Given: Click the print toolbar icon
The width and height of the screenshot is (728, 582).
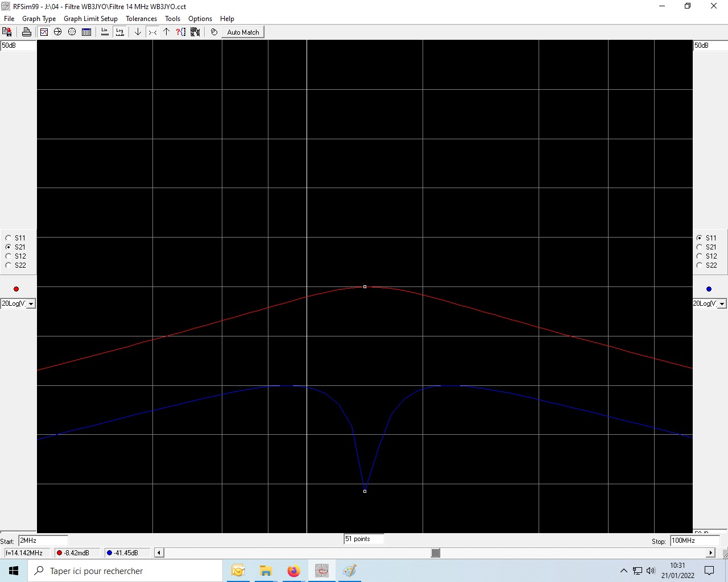Looking at the screenshot, I should [x=26, y=32].
